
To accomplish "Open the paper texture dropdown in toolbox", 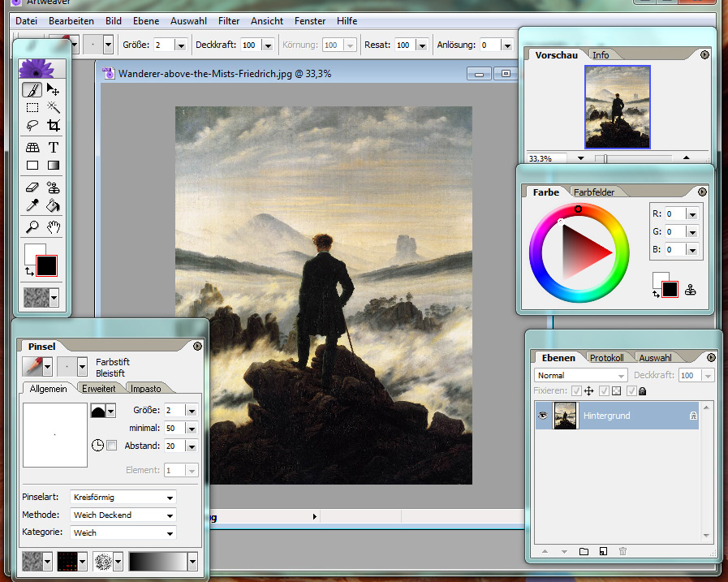I will click(54, 298).
